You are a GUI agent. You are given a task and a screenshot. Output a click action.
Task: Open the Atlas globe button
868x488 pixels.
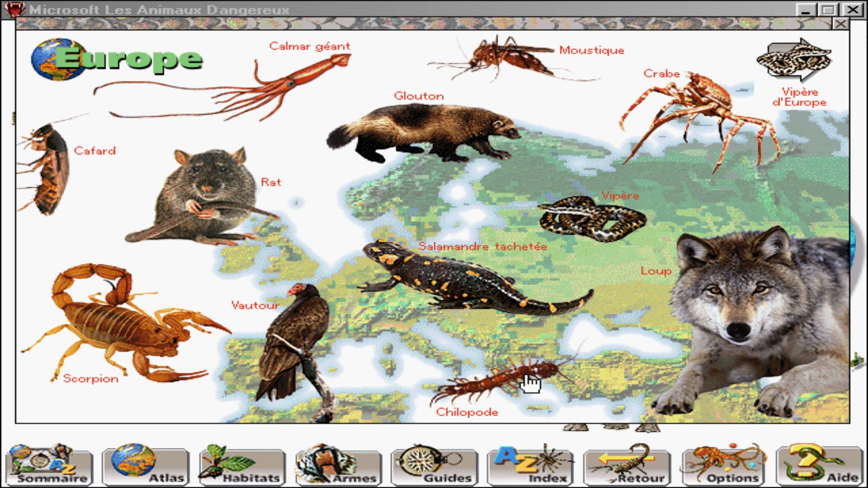coord(146,465)
